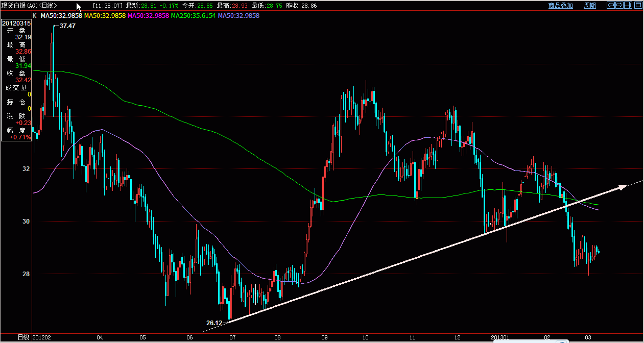Click the [11:35:07] timestamp
This screenshot has width=644, height=343.
pos(108,6)
